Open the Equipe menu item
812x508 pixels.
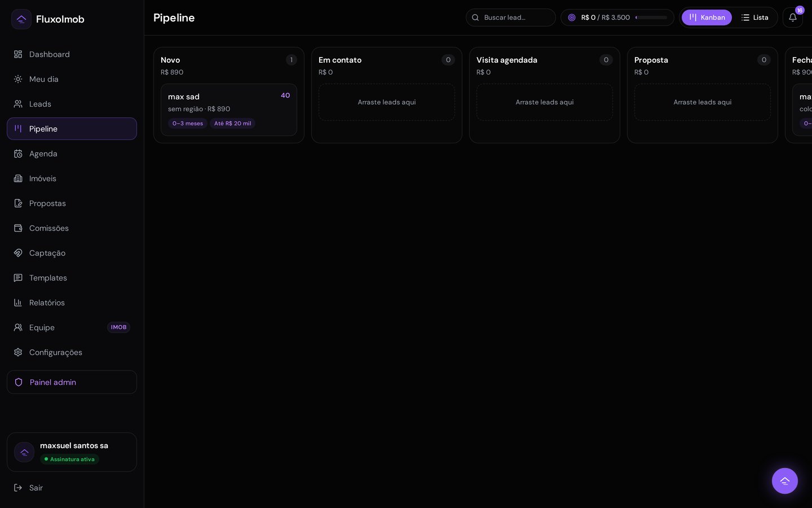click(x=72, y=327)
